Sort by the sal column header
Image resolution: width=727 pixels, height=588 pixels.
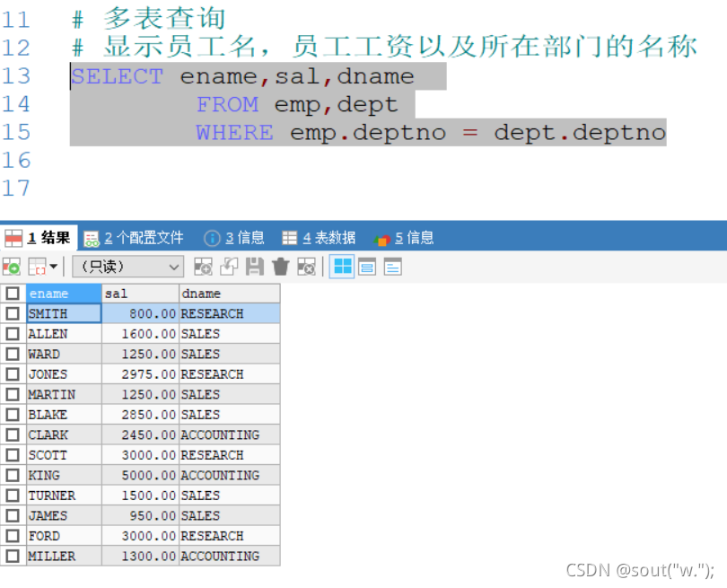coord(141,293)
